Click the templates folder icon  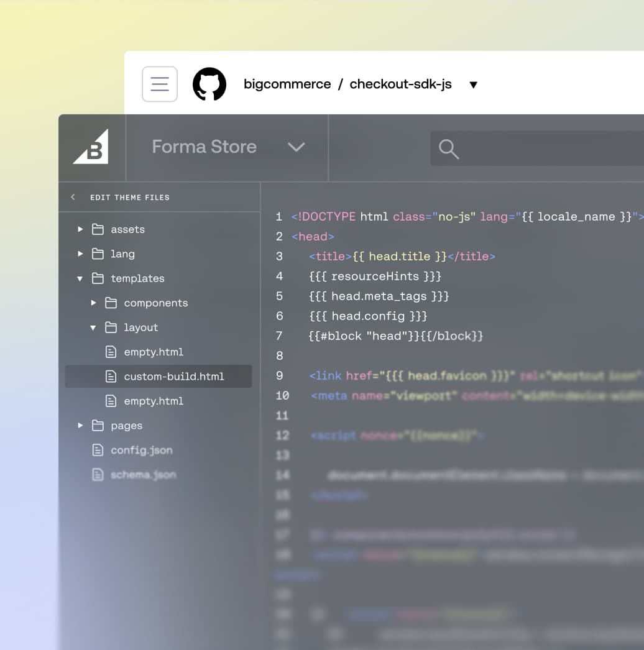click(x=98, y=278)
